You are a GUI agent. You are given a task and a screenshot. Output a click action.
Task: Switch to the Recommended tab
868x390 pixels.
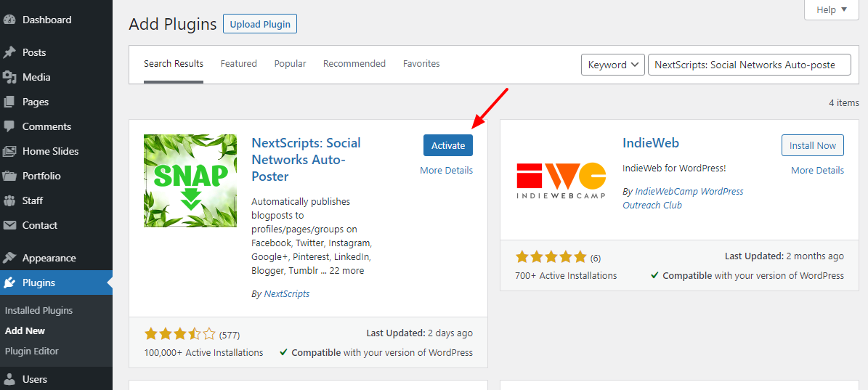coord(354,64)
